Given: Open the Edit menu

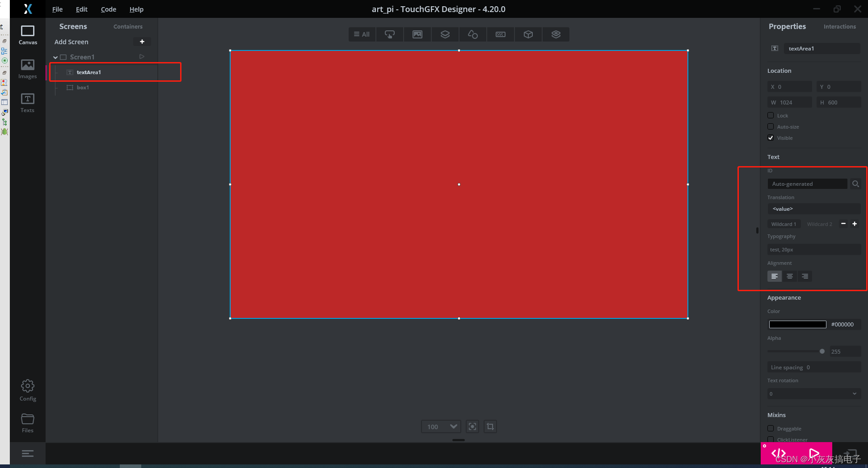Looking at the screenshot, I should [x=81, y=9].
